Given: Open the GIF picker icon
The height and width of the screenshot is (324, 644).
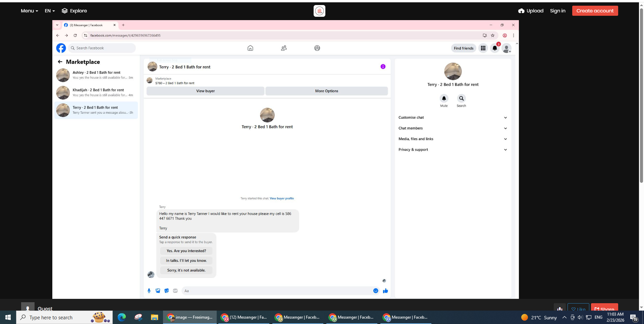Looking at the screenshot, I should 175,291.
